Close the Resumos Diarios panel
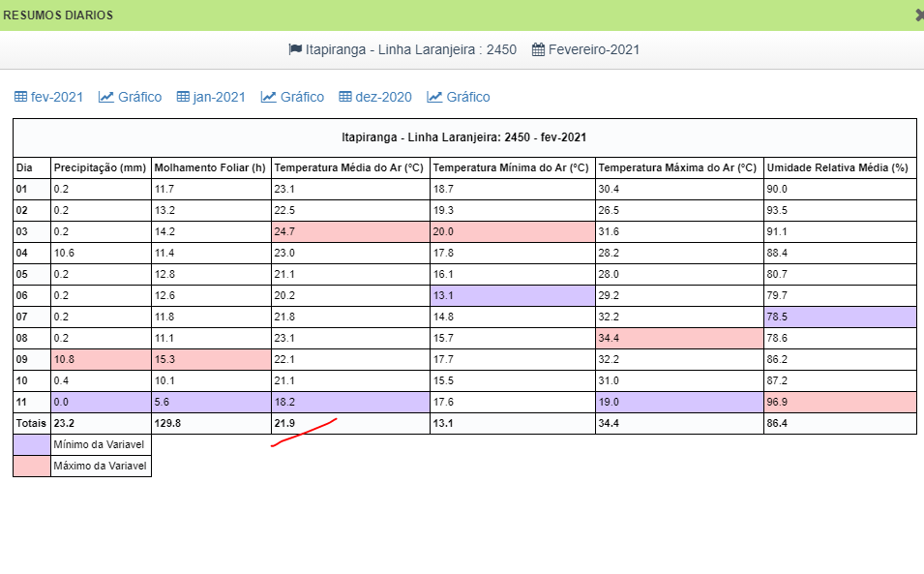The width and height of the screenshot is (924, 574). (x=919, y=15)
